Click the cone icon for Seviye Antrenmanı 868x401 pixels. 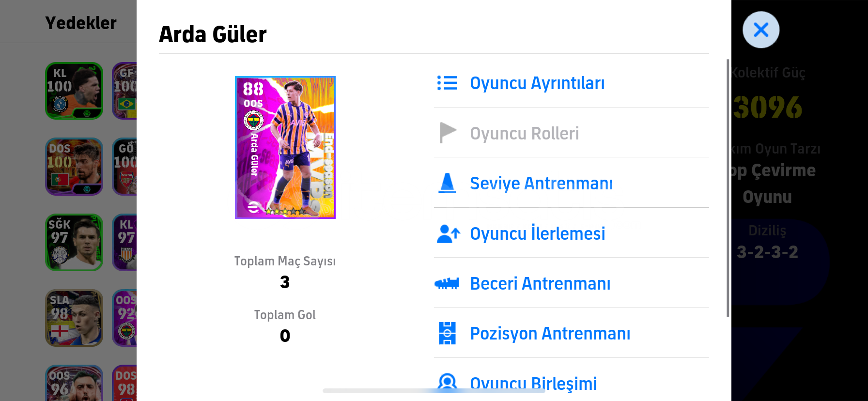(x=447, y=183)
